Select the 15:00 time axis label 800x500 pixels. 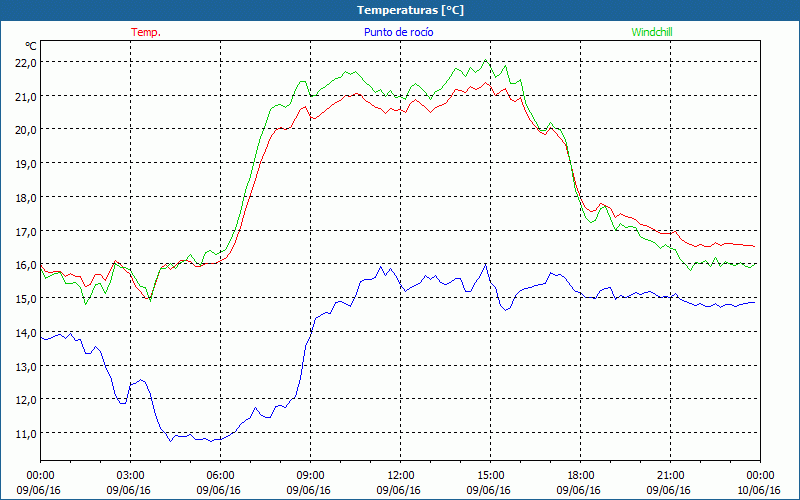490,475
